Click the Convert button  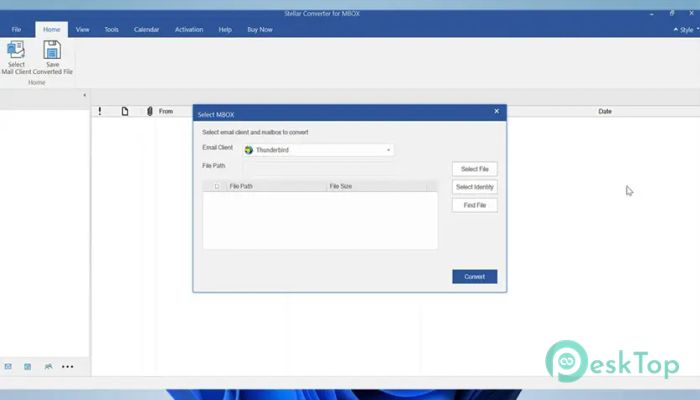click(x=475, y=277)
